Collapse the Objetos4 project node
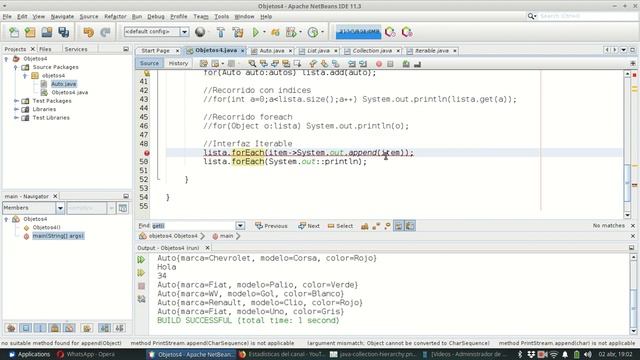The height and width of the screenshot is (360, 640). coord(6,59)
